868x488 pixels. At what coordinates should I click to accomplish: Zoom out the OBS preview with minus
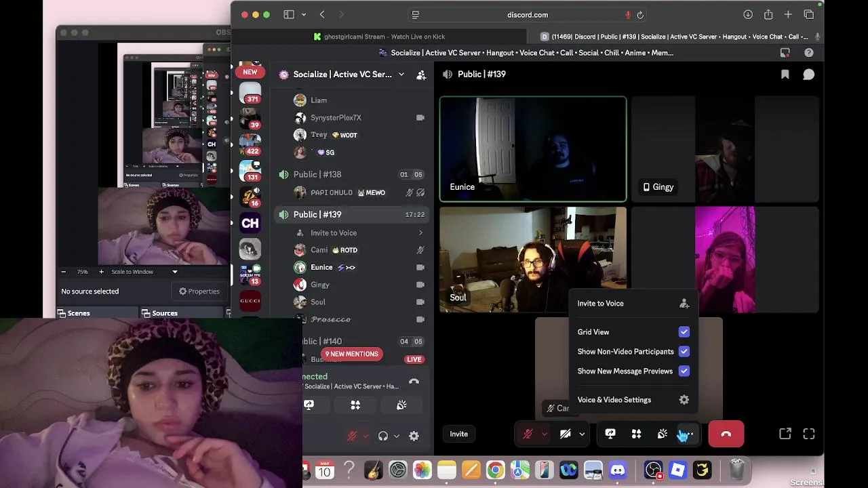coord(64,272)
